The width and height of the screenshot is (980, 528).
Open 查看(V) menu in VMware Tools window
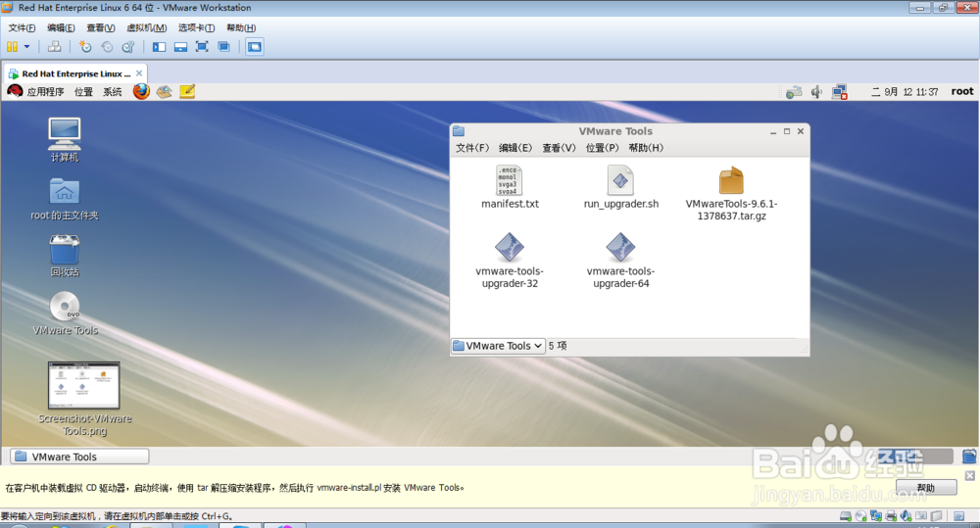click(x=559, y=148)
